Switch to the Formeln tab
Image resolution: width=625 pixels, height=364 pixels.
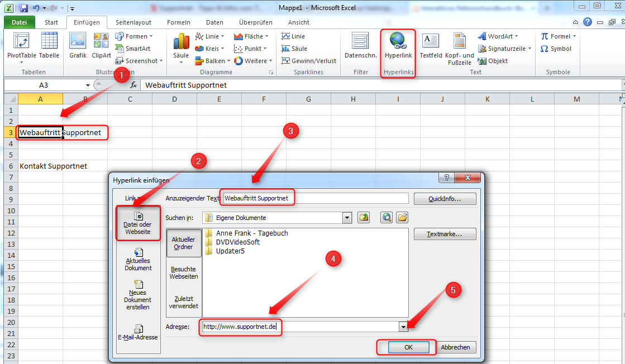(x=179, y=22)
